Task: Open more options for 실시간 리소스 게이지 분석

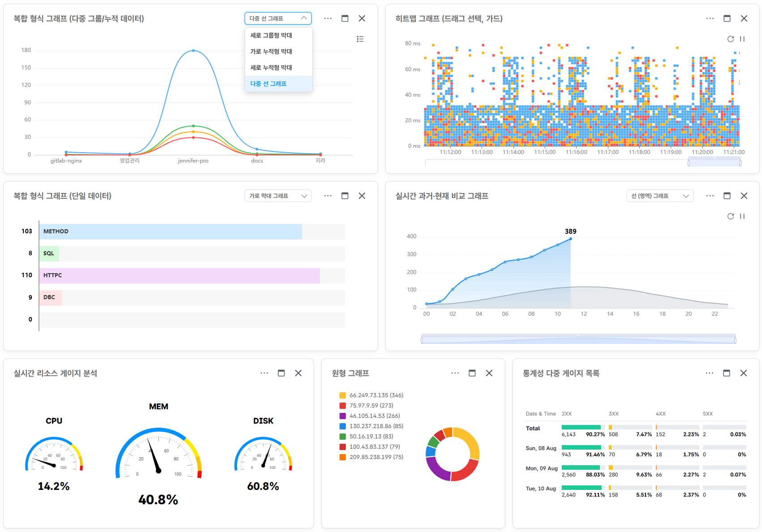Action: 264,373
